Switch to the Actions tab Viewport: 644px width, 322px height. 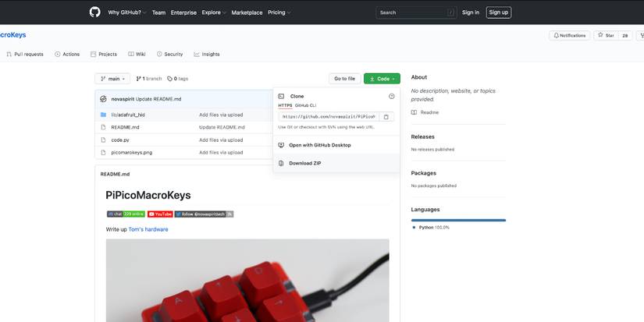tap(67, 54)
